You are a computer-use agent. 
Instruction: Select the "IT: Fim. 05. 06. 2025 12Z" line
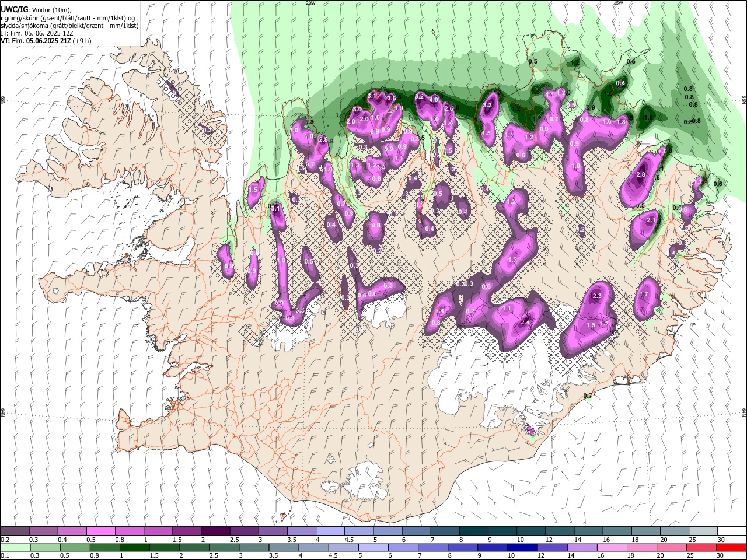tap(36, 33)
